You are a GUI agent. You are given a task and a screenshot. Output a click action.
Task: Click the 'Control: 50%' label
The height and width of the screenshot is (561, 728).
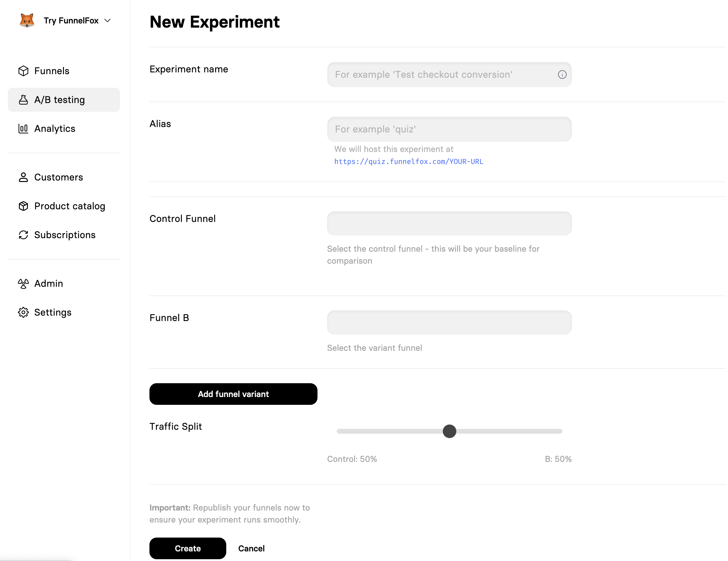tap(352, 459)
